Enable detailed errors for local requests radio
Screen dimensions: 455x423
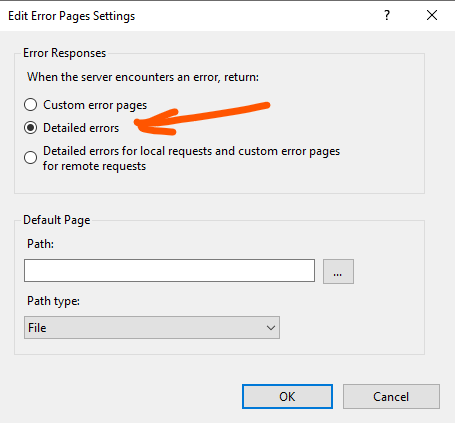point(30,157)
